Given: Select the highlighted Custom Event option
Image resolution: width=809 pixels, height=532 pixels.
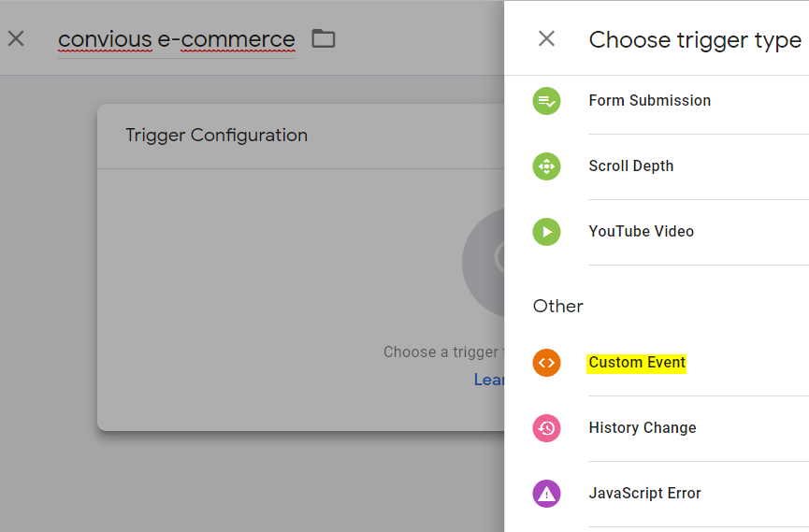Looking at the screenshot, I should (x=637, y=363).
